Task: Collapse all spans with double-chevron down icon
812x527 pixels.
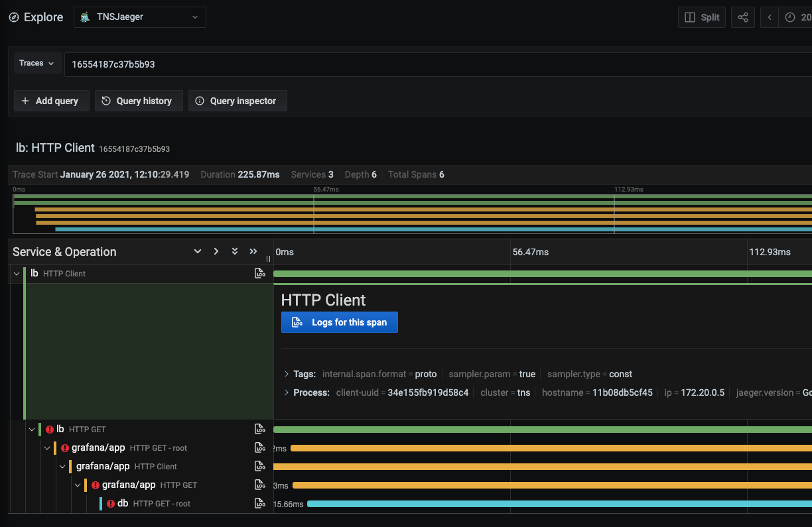Action: point(234,251)
